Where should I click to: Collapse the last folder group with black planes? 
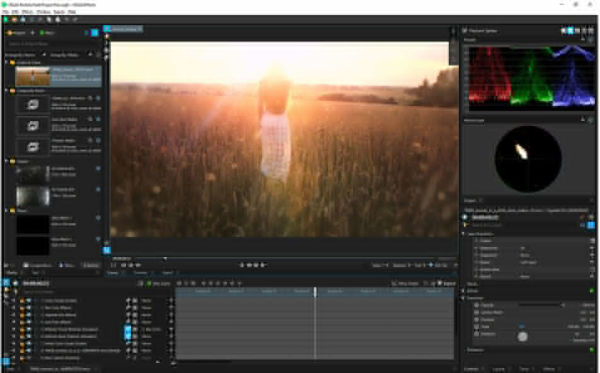click(x=7, y=210)
